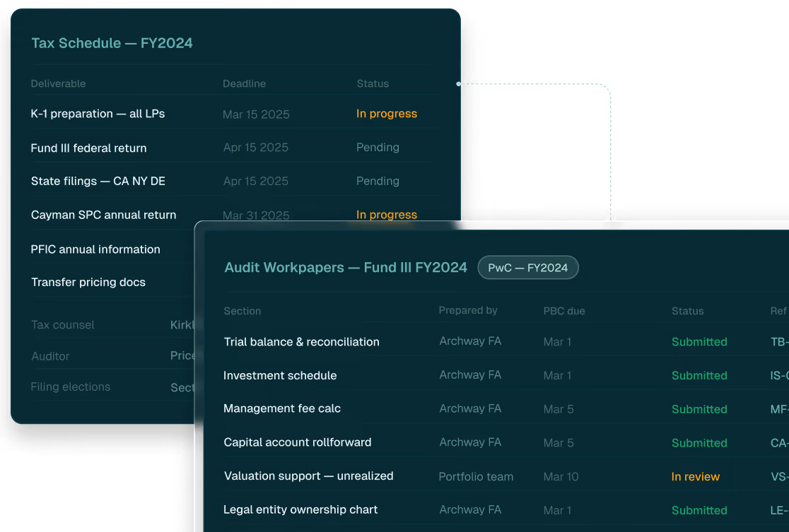
Task: Click the 'Section' column header
Action: tap(242, 311)
